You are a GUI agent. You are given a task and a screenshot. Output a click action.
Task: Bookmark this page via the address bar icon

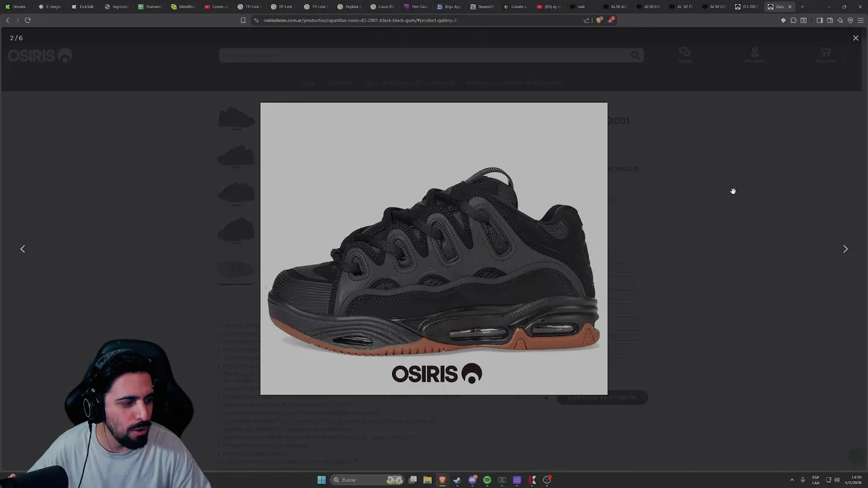243,20
